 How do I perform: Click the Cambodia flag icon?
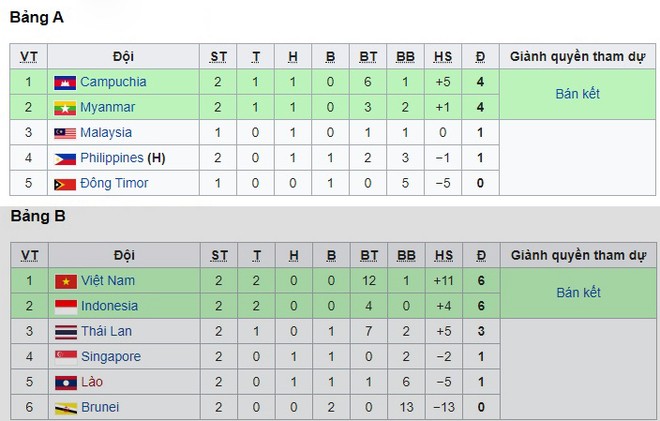tap(65, 83)
